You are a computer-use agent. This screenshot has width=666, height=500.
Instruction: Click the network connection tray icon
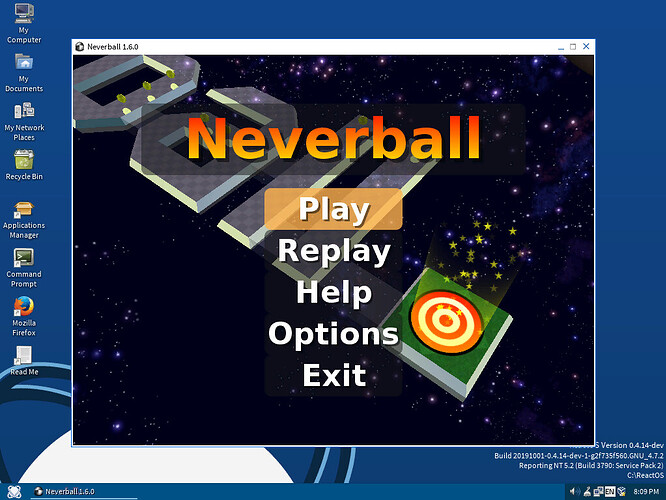(598, 492)
